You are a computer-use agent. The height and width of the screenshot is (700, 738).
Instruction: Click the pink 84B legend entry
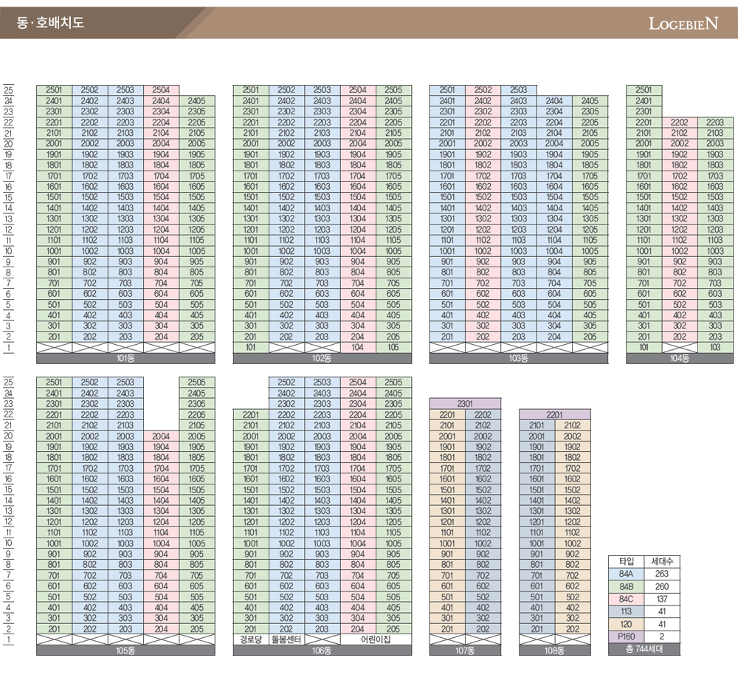point(626,586)
